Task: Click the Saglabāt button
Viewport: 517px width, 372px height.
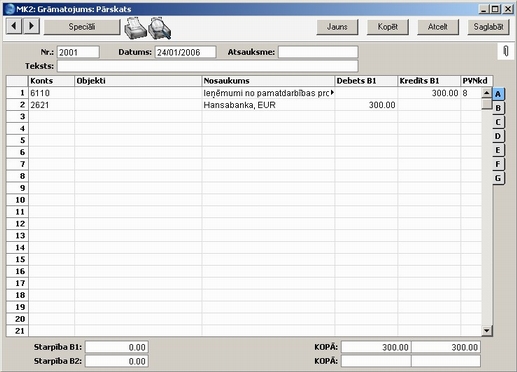Action: coord(488,27)
